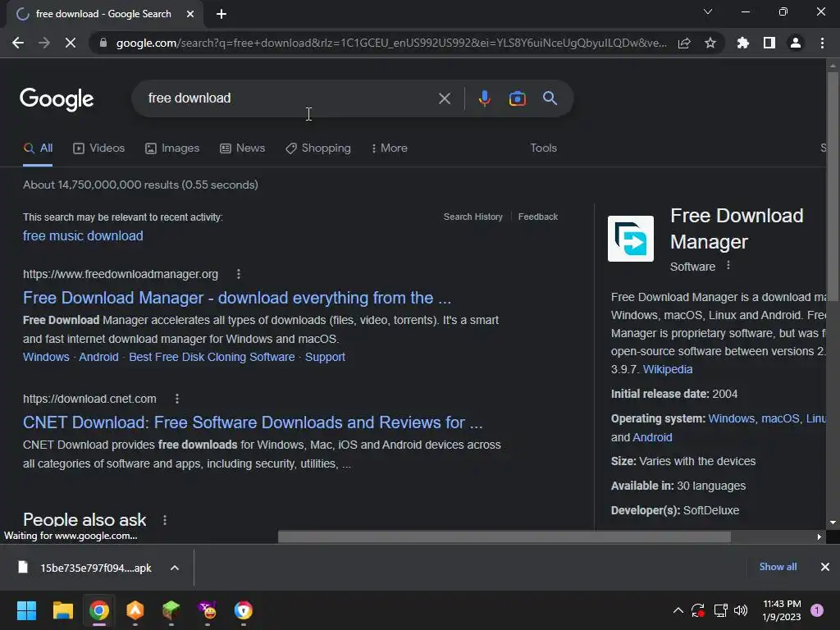The height and width of the screenshot is (630, 840).
Task: Click the share page icon in address bar
Action: click(684, 43)
